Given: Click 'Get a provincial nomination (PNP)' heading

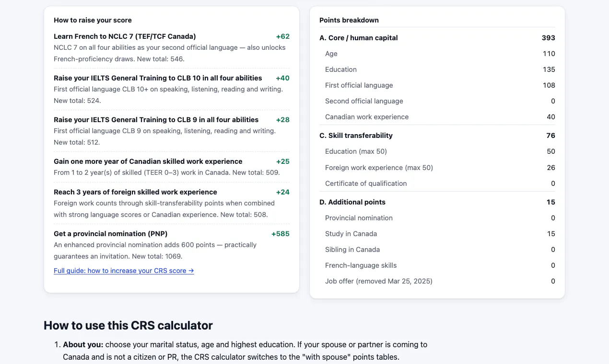Looking at the screenshot, I should [x=111, y=234].
